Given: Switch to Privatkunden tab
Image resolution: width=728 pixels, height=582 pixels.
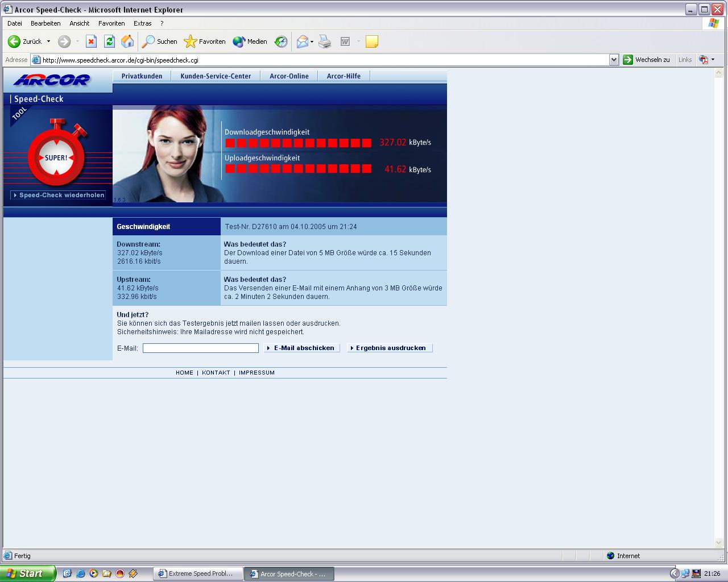Looking at the screenshot, I should [x=142, y=76].
